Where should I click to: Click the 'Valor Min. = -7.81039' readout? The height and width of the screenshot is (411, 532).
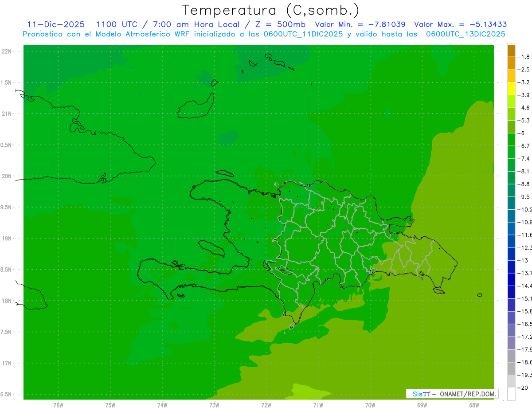pos(360,24)
